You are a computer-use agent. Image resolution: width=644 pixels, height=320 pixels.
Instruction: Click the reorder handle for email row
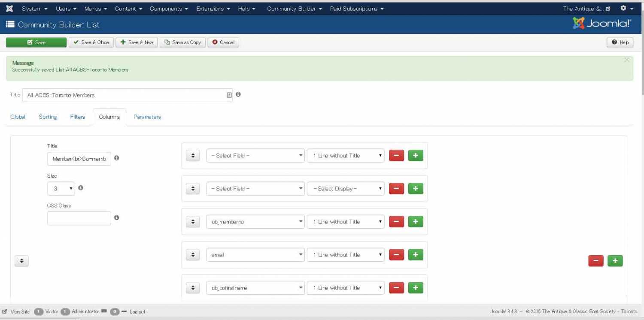pos(193,255)
